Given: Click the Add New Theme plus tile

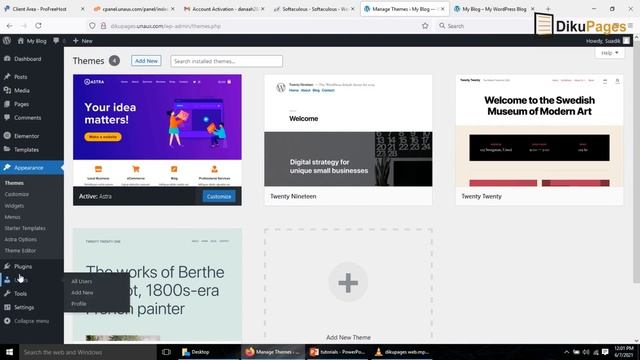Looking at the screenshot, I should coord(348,282).
